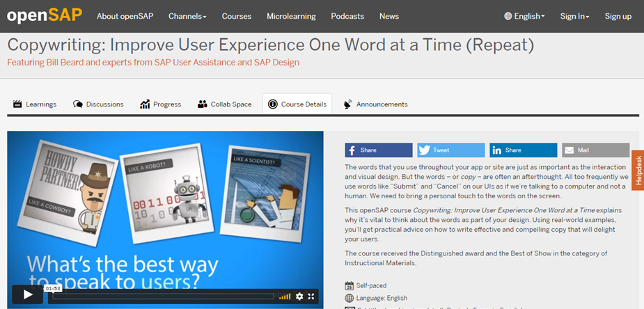Open Microlearning in the top navigation
The image size is (644, 309).
click(x=291, y=16)
